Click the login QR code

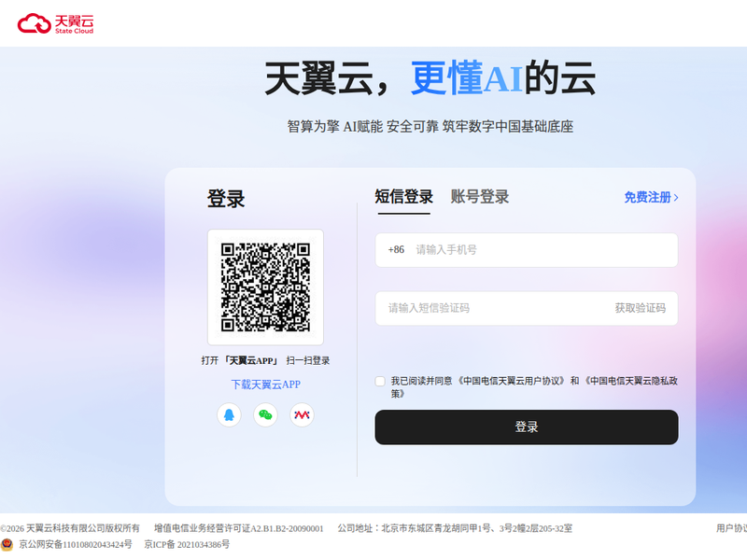click(265, 287)
